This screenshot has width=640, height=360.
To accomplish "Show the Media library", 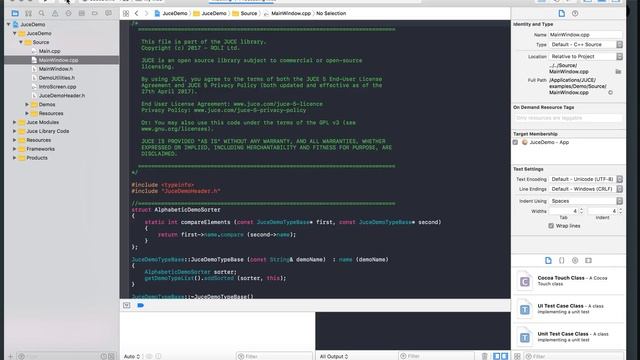I will [x=588, y=260].
